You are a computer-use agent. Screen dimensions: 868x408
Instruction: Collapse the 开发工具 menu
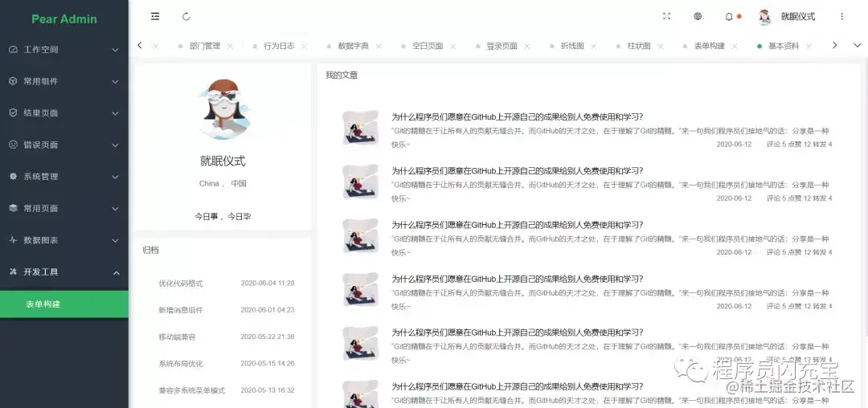115,272
